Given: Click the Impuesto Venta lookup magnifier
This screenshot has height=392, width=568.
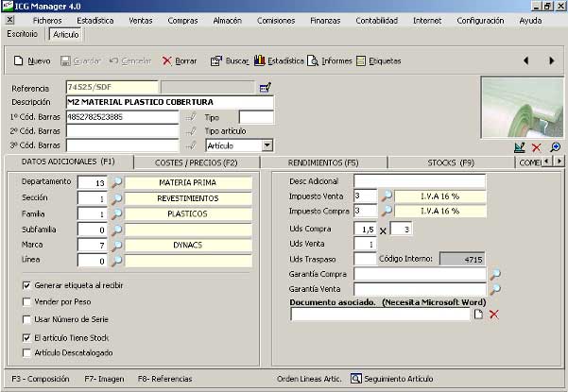Looking at the screenshot, I should pyautogui.click(x=386, y=196).
